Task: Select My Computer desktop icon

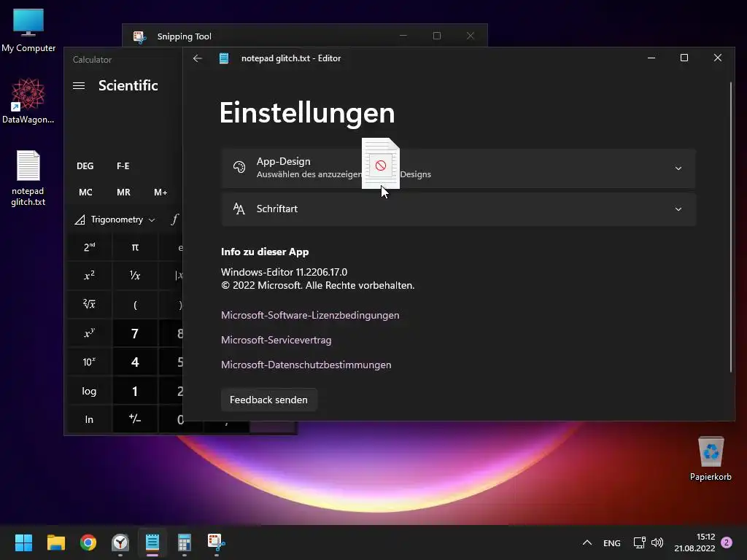Action: [28, 31]
